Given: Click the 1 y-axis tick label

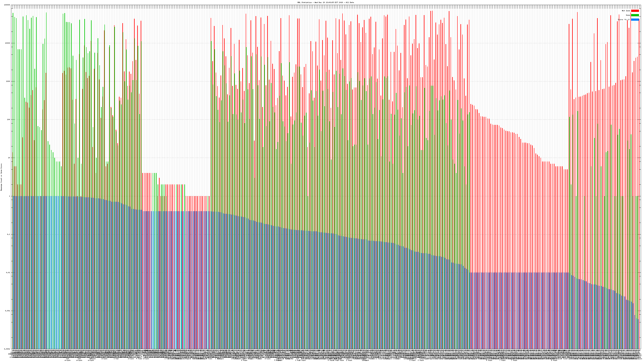Looking at the screenshot, I should [9, 196].
